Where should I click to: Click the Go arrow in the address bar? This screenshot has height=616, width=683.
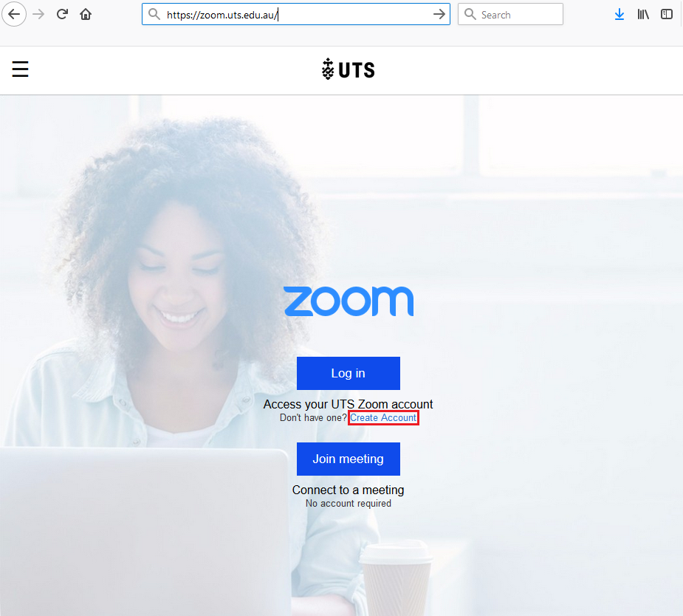[x=439, y=14]
